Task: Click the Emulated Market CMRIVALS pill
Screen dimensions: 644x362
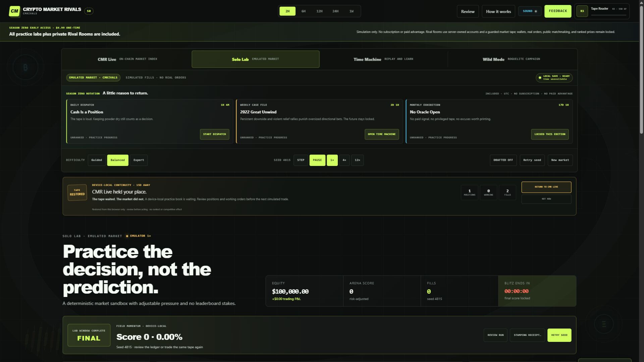Action: pos(93,77)
